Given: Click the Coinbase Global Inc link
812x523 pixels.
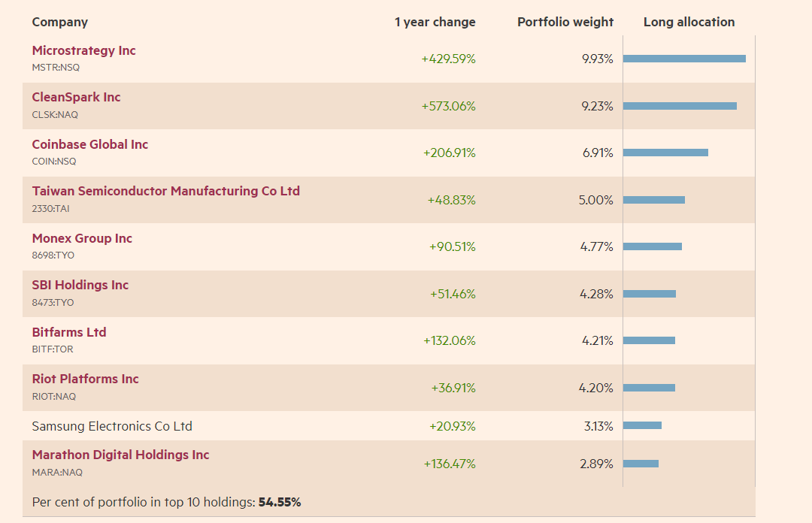Looking at the screenshot, I should pyautogui.click(x=89, y=145).
